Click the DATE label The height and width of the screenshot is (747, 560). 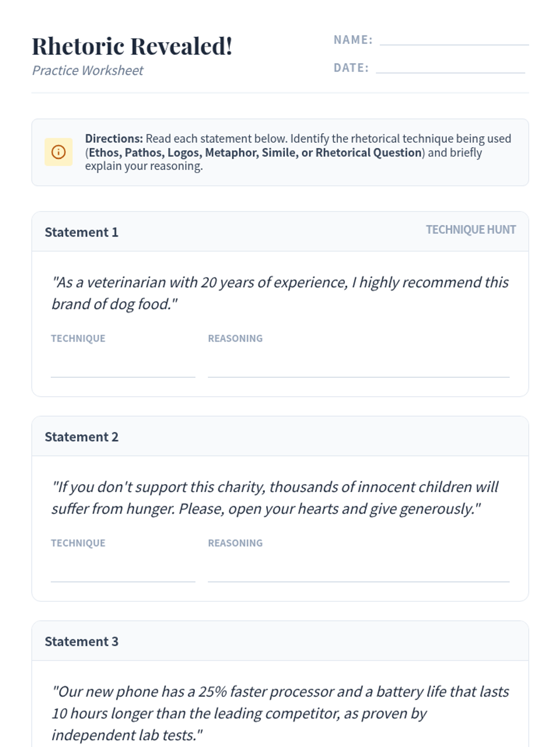[x=351, y=68]
